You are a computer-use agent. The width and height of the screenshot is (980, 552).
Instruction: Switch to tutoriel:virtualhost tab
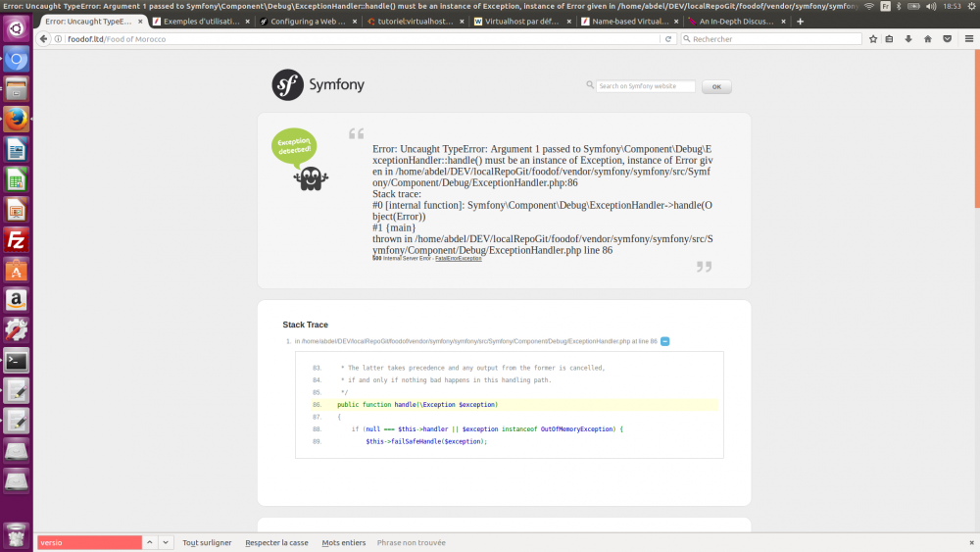tap(416, 22)
